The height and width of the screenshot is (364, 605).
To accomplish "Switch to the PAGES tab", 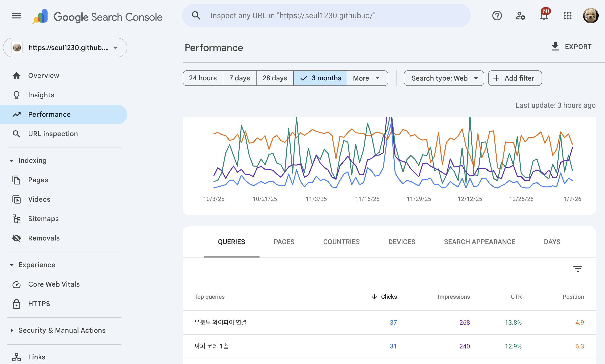I will tap(284, 242).
